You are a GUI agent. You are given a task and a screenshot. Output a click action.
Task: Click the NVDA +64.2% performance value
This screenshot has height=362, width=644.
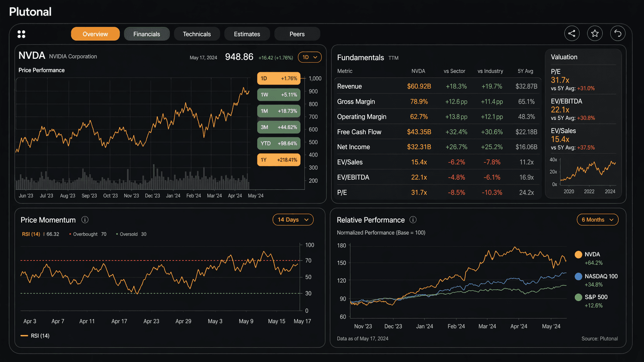pos(594,263)
